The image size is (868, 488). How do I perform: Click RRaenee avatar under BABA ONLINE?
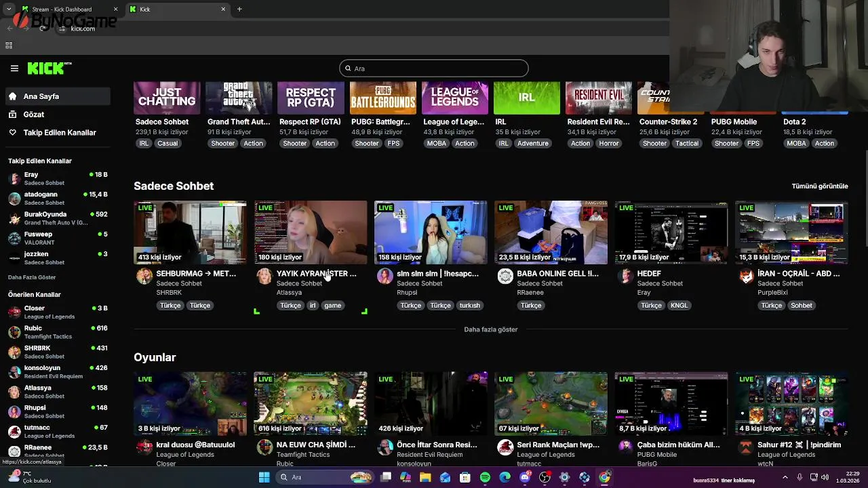tap(505, 277)
